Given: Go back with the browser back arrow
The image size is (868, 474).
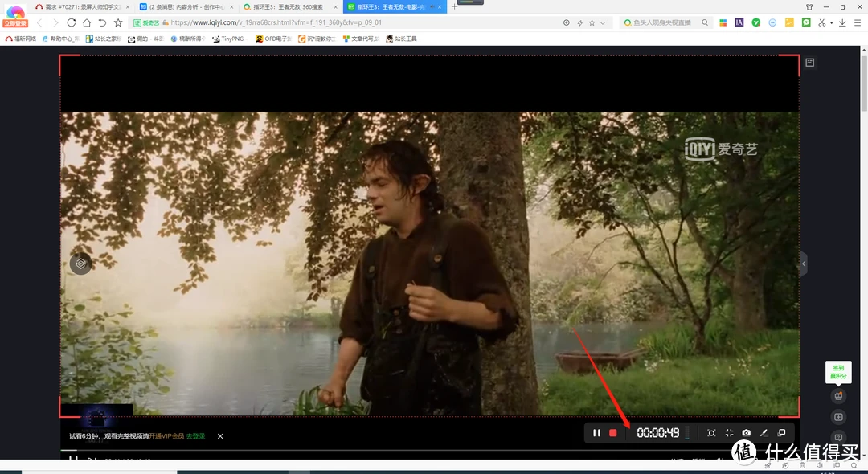Looking at the screenshot, I should 39,22.
